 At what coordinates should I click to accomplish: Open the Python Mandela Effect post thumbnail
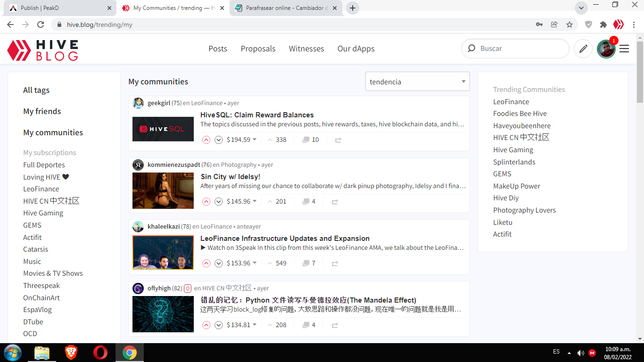coord(163,314)
